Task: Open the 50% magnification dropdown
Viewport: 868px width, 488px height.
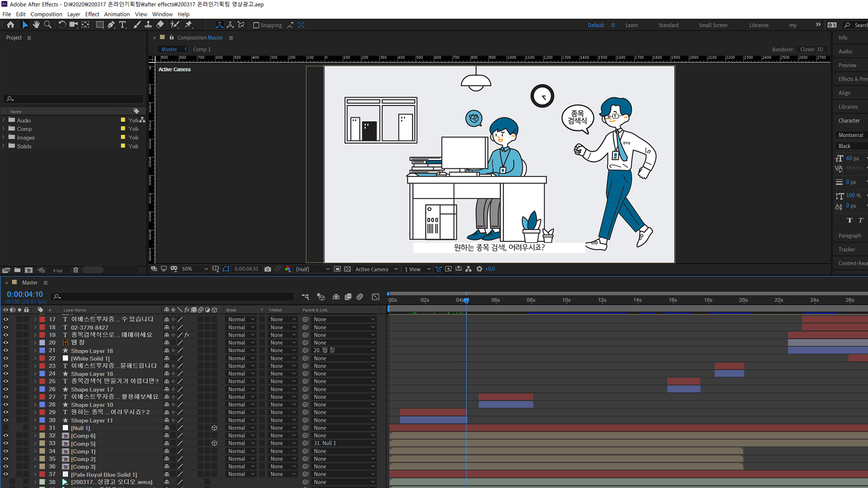Action: 195,269
